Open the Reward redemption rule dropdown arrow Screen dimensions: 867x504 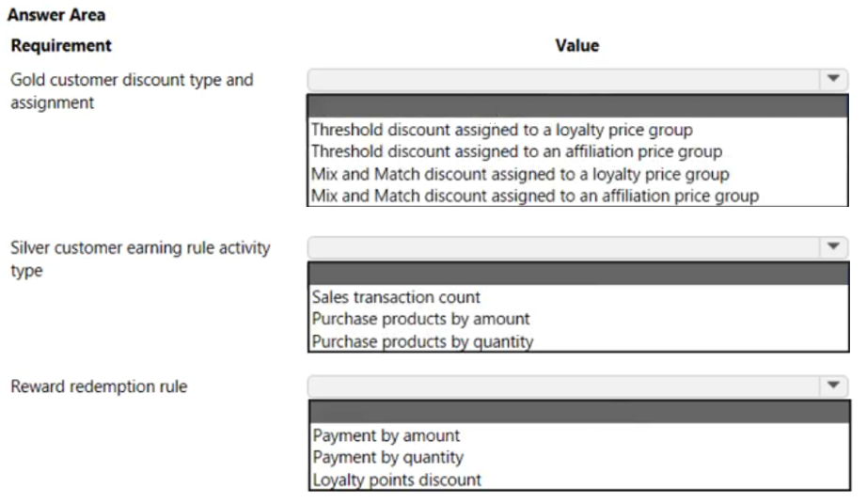pos(833,386)
